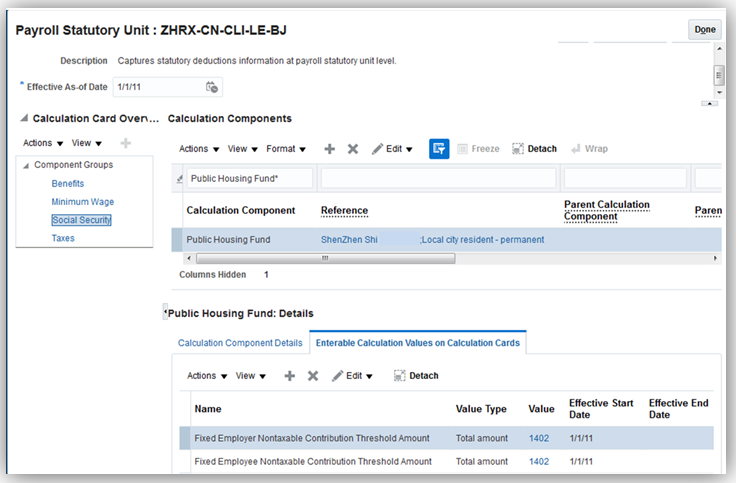Viewport: 736px width, 483px height.
Task: Click the right arrow of horizontal scrollbar
Action: pos(715,258)
